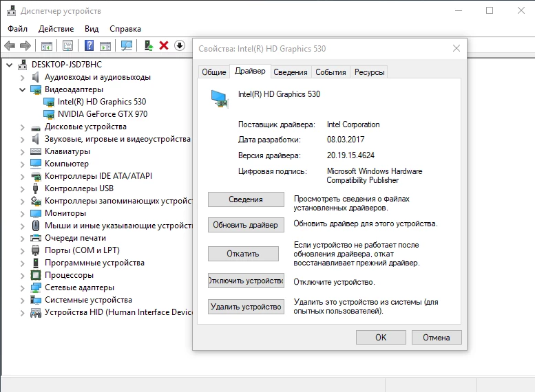Image resolution: width=535 pixels, height=392 pixels.
Task: Minimize the Device Manager window
Action: 459,10
